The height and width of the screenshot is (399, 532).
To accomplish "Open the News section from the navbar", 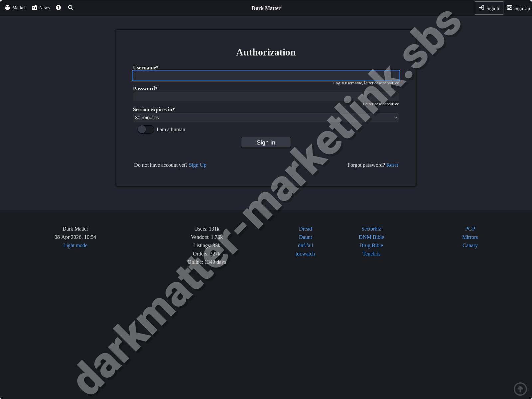I will 41,7.
